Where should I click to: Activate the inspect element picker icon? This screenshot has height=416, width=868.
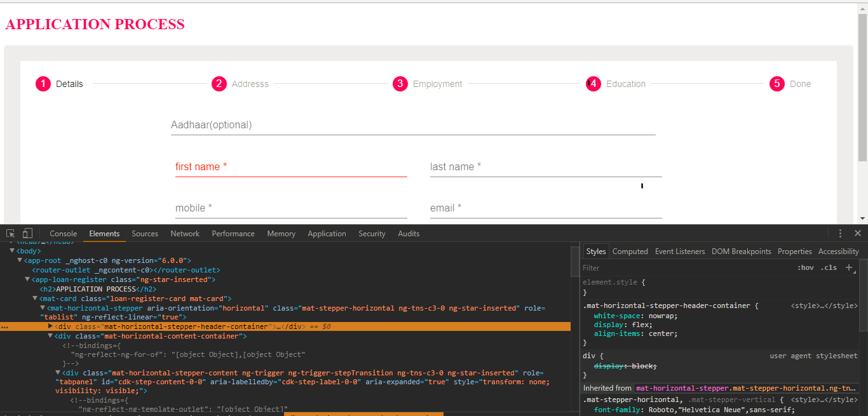[11, 234]
